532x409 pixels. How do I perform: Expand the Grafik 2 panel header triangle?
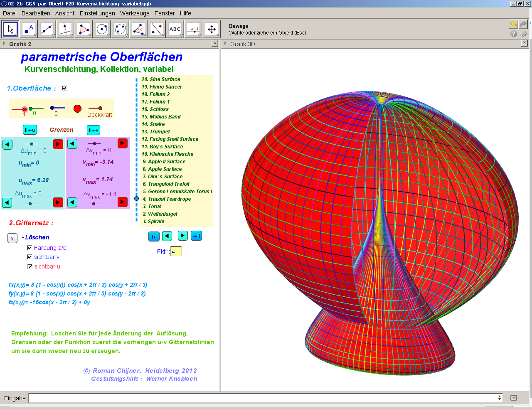pyautogui.click(x=4, y=44)
